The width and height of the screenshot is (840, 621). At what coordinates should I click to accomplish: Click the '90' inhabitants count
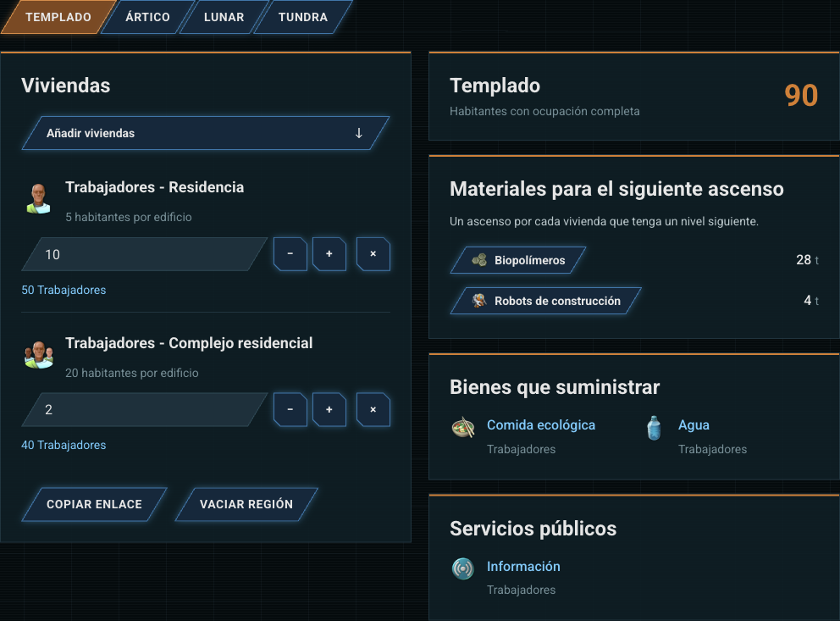point(801,96)
